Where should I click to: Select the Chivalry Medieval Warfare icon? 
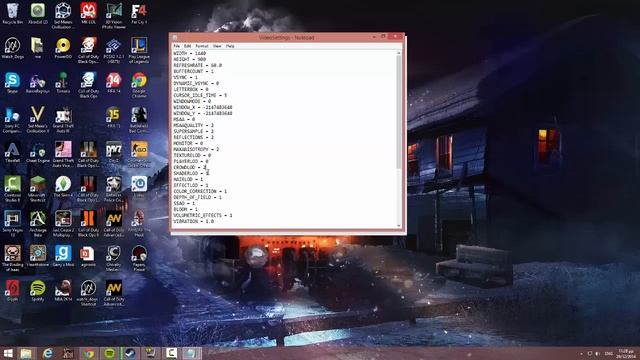pos(114,258)
